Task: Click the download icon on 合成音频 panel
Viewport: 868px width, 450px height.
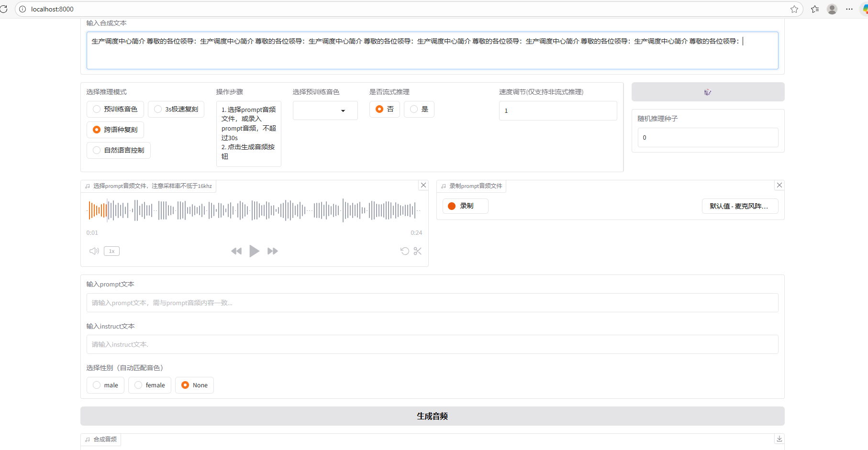Action: pos(779,439)
